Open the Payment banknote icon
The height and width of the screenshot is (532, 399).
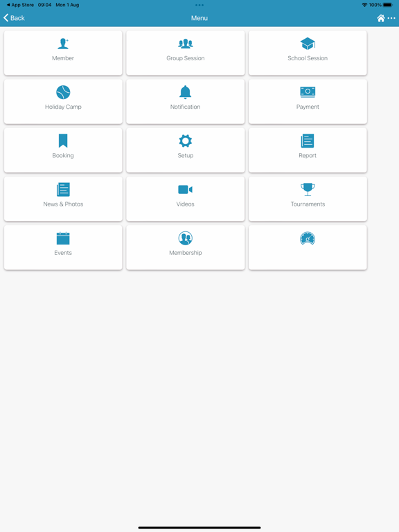pos(308,92)
